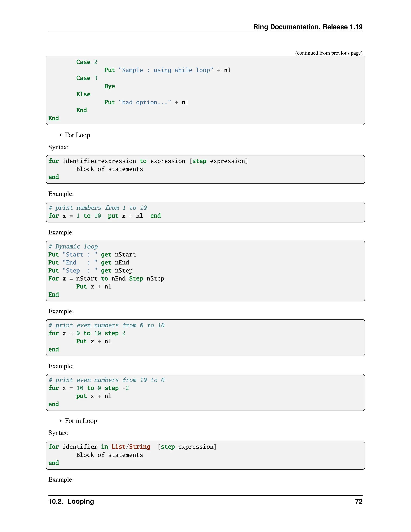Click the page number 72
411x532 pixels.
point(359,501)
